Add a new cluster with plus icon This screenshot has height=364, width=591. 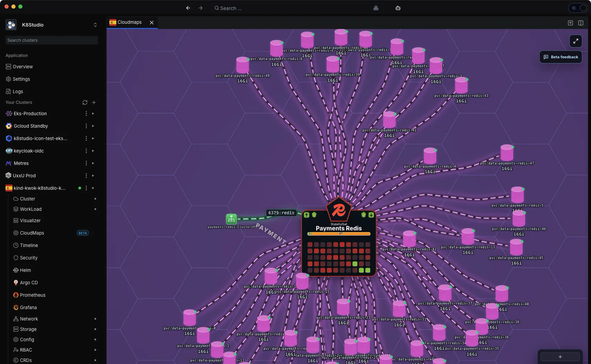click(x=94, y=102)
